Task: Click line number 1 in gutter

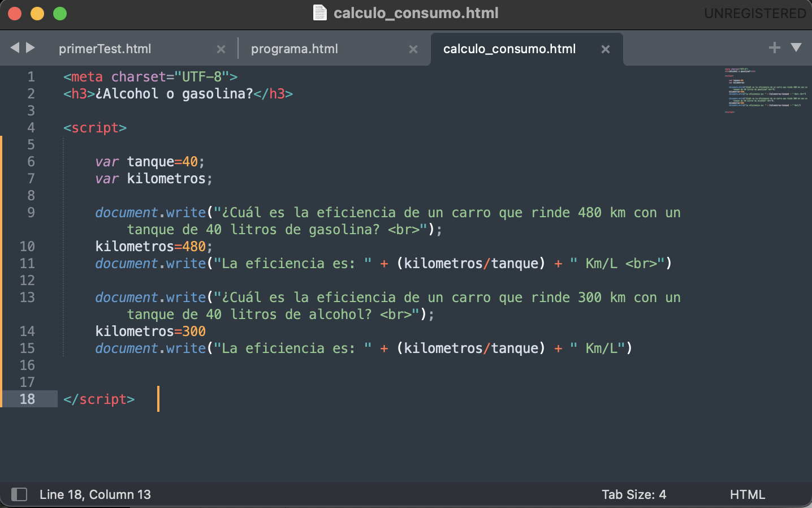Action: tap(31, 77)
